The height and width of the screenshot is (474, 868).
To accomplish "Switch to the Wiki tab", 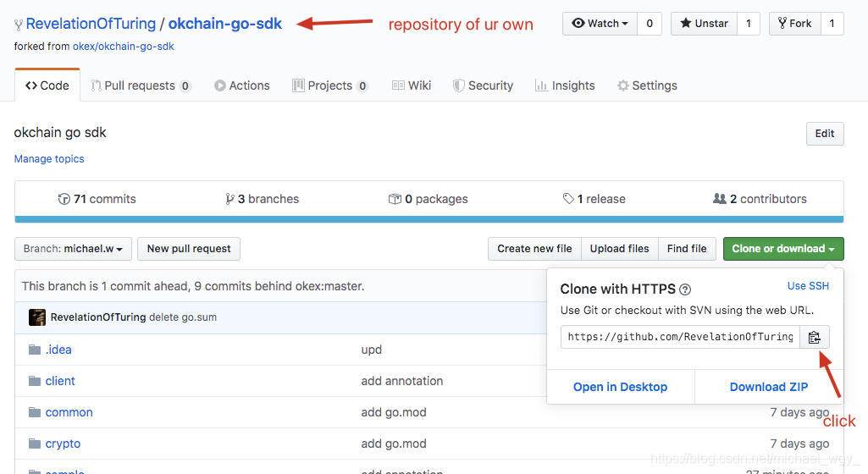I will [x=412, y=85].
